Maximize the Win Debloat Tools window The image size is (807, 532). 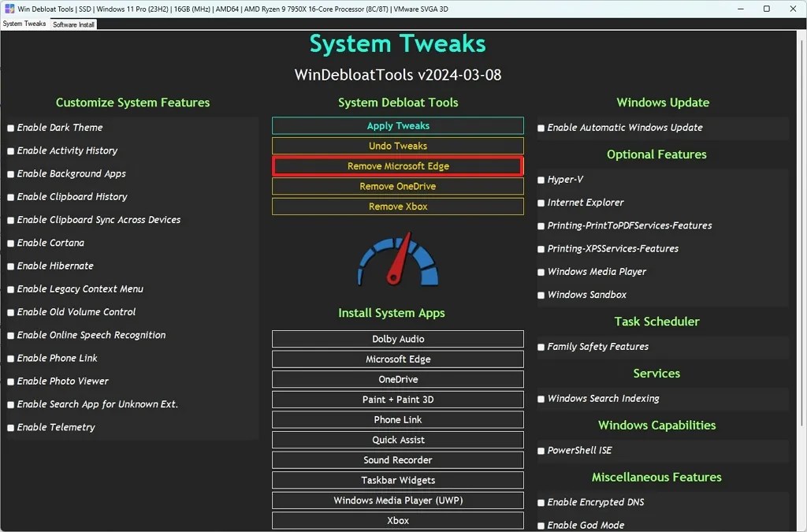(766, 9)
